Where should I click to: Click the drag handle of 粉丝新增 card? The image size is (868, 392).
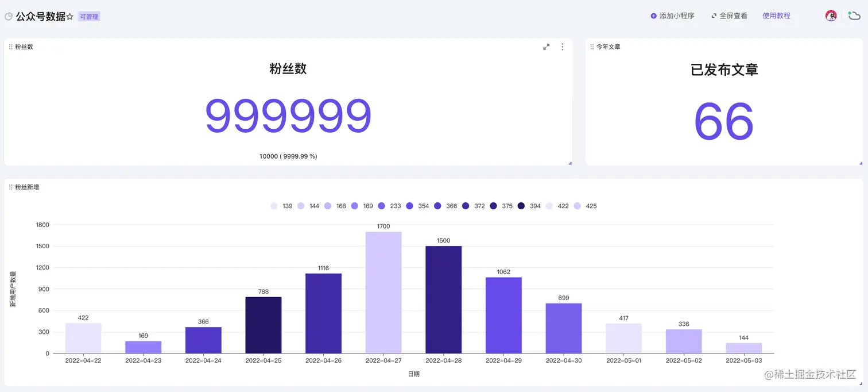(x=10, y=187)
